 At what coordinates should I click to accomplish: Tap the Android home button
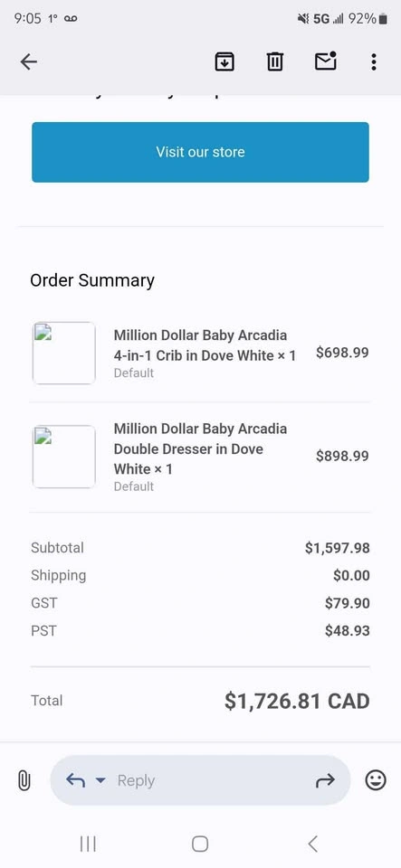click(x=200, y=844)
